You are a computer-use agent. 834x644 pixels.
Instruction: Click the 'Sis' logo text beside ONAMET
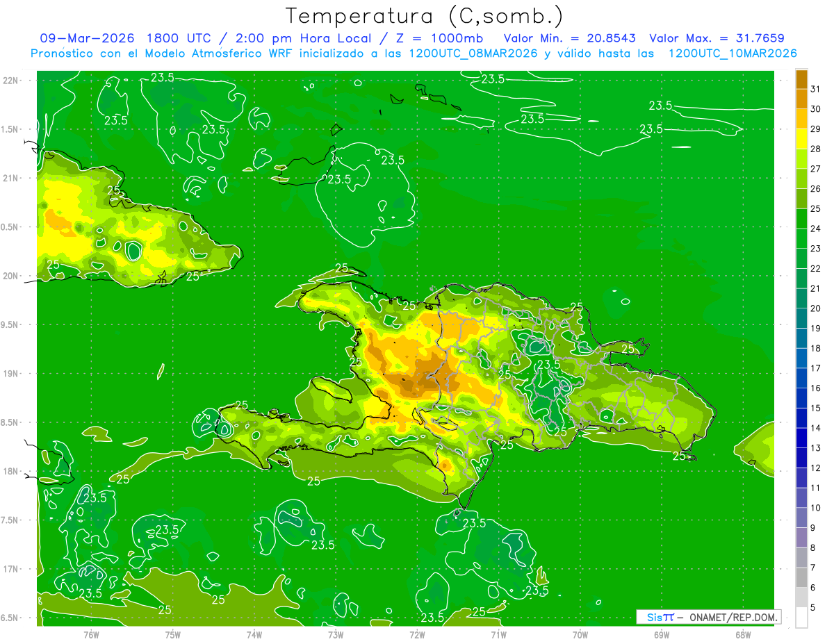pyautogui.click(x=655, y=617)
